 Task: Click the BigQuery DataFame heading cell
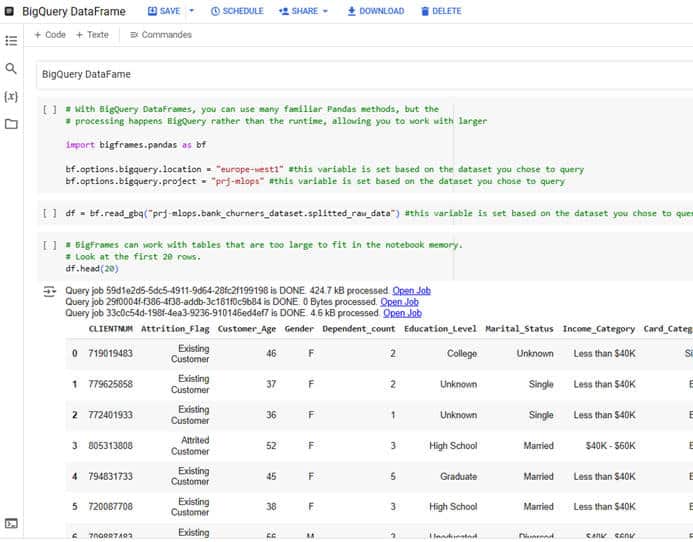86,74
